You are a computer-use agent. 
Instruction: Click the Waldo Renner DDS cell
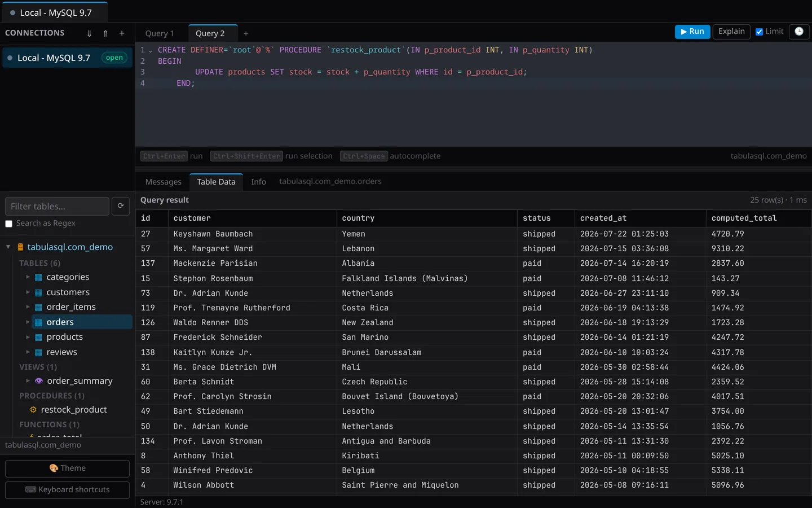pyautogui.click(x=253, y=323)
